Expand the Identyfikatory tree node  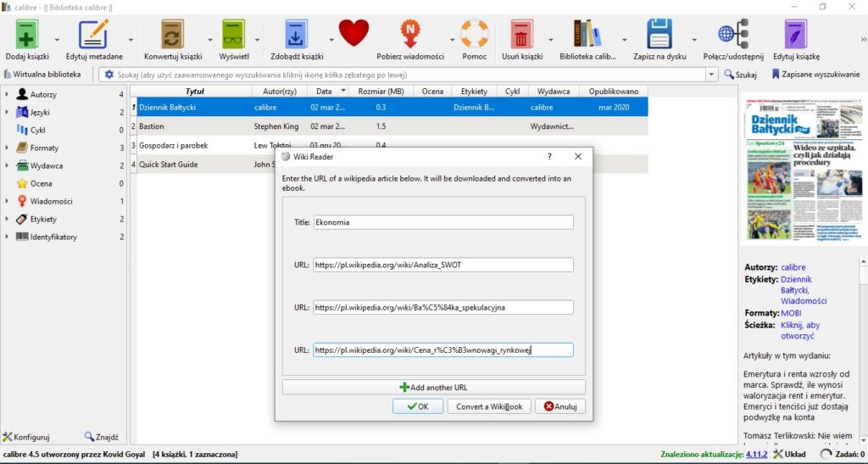pos(7,237)
